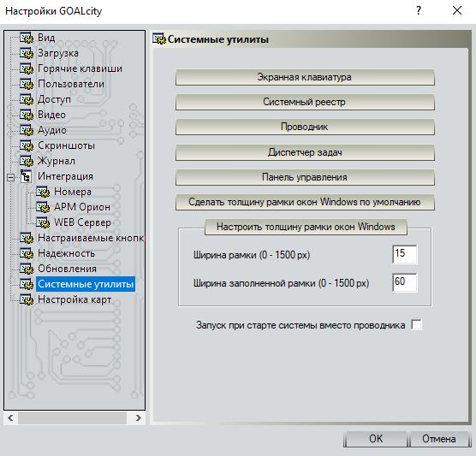Collapse the Интеграция tree node
This screenshot has width=476, height=456.
click(x=10, y=177)
